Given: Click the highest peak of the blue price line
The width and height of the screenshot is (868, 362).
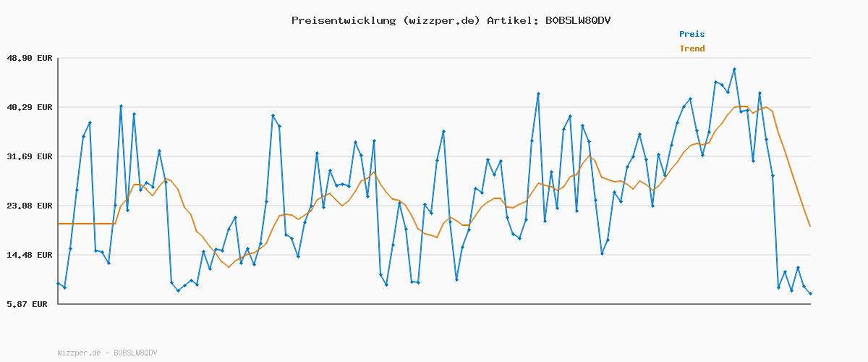Looking at the screenshot, I should pyautogui.click(x=734, y=70).
